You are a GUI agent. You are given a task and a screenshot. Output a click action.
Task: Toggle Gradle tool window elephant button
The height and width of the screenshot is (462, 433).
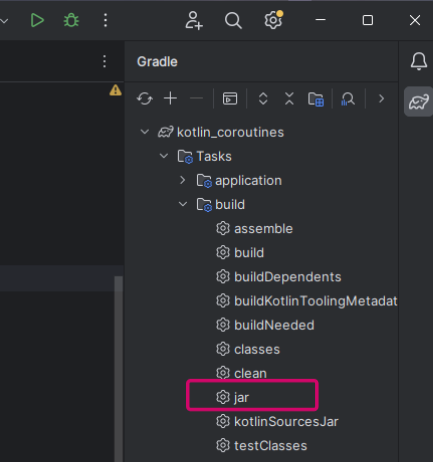coord(418,102)
